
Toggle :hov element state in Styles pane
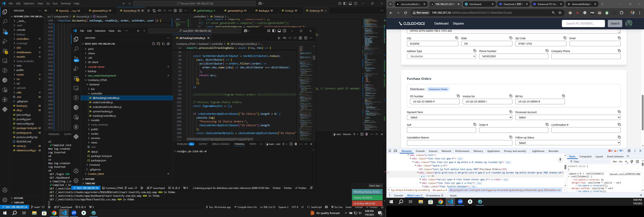615,162
